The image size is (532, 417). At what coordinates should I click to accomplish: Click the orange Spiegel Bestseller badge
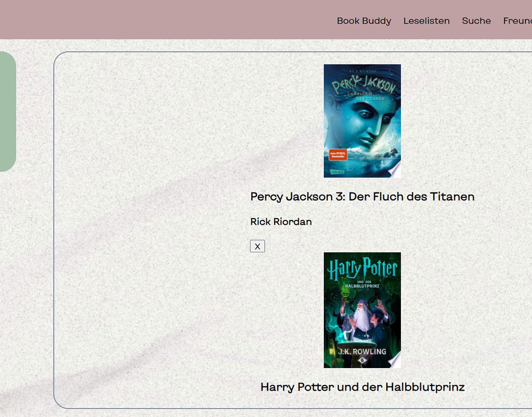pos(338,154)
